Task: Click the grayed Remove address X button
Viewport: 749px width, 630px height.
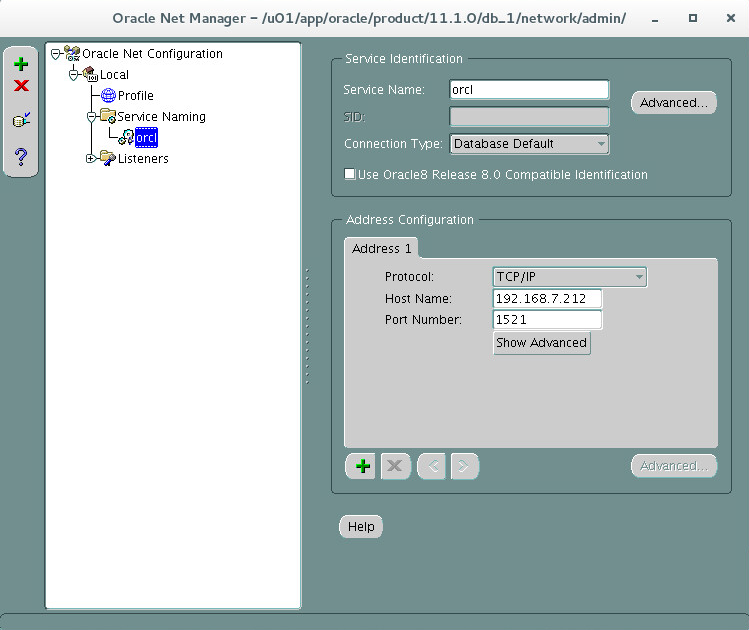Action: (395, 466)
